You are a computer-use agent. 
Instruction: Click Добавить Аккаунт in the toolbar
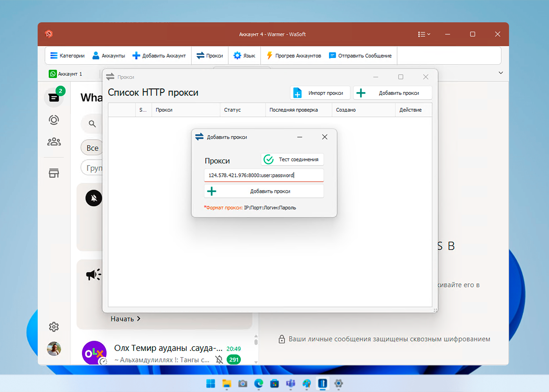pos(159,56)
